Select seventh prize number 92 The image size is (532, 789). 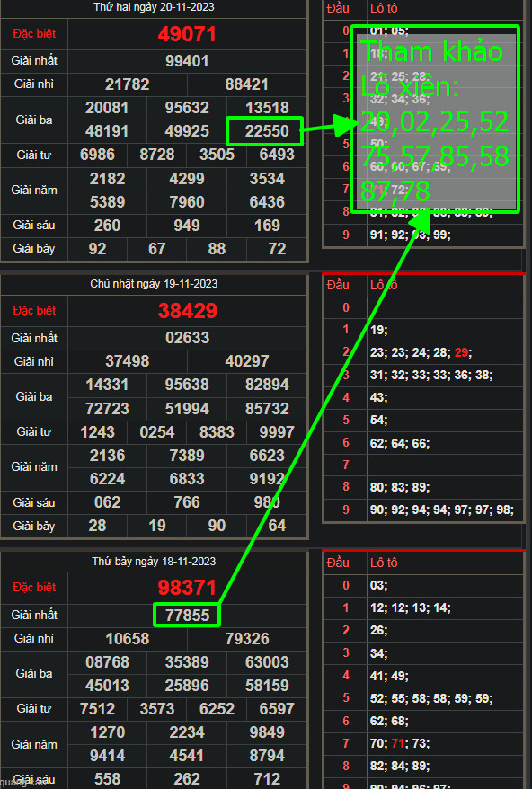(x=97, y=249)
